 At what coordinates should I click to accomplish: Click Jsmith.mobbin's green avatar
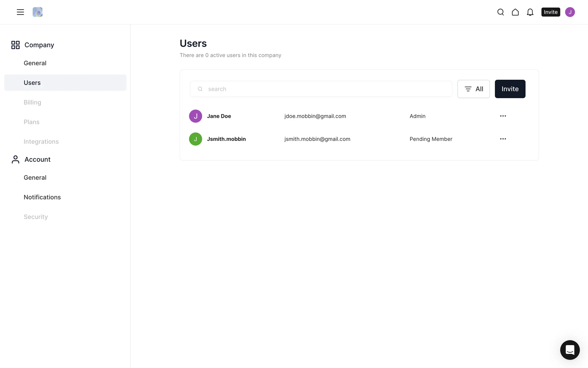pos(195,139)
